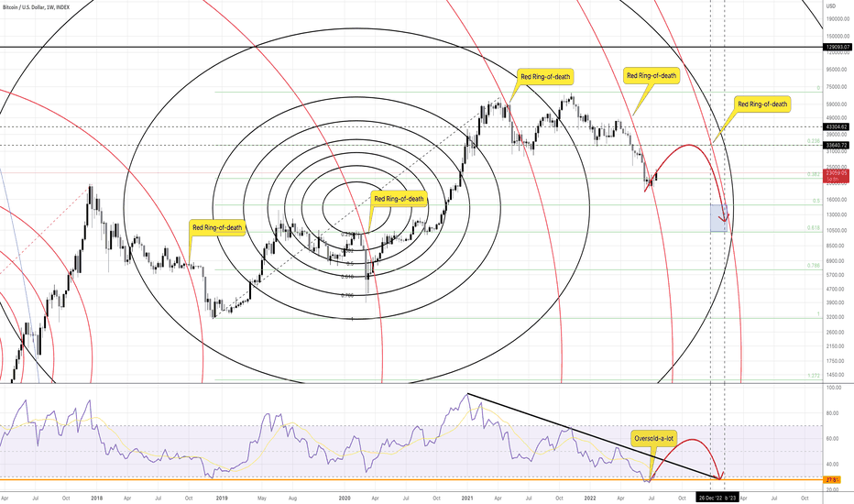Click the 3200.00 price scale label
Image resolution: width=854 pixels, height=504 pixels.
pyautogui.click(x=838, y=316)
